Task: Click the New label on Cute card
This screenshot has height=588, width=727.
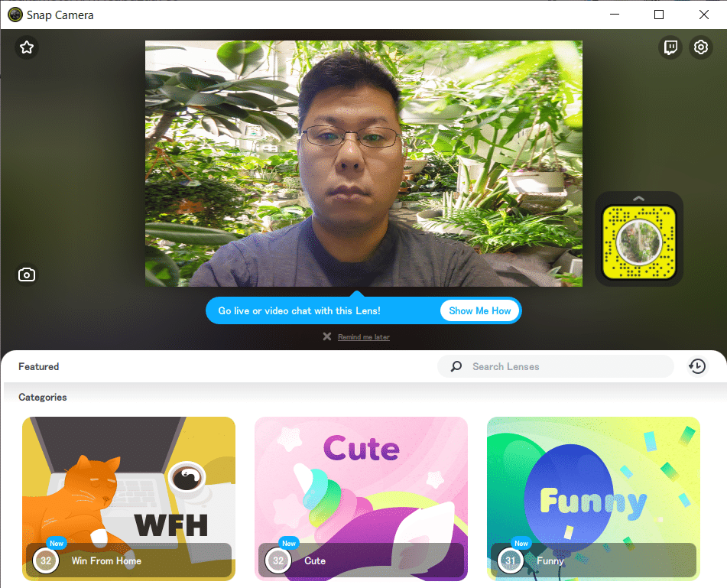Action: [289, 544]
